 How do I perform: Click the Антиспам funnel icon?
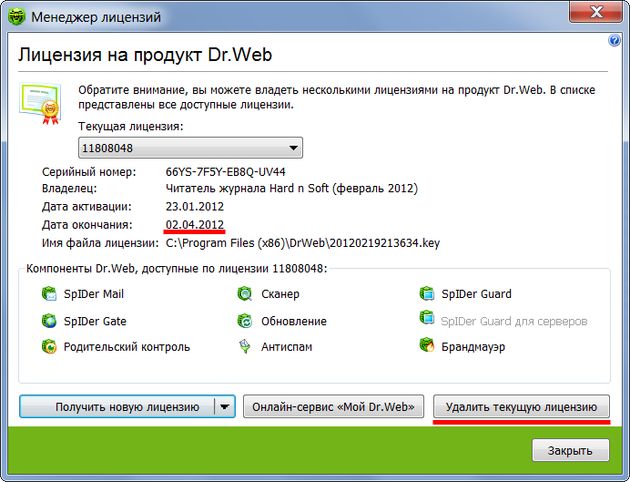[244, 347]
